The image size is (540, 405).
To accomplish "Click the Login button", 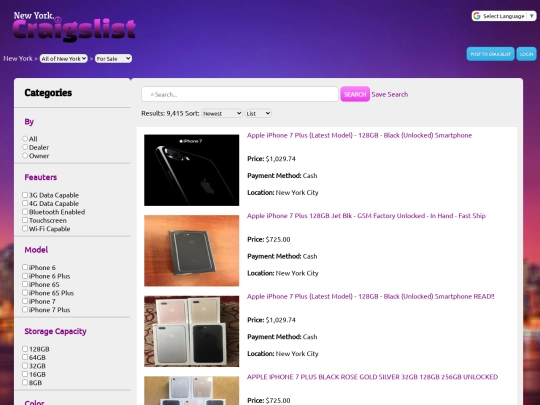I will tap(526, 54).
